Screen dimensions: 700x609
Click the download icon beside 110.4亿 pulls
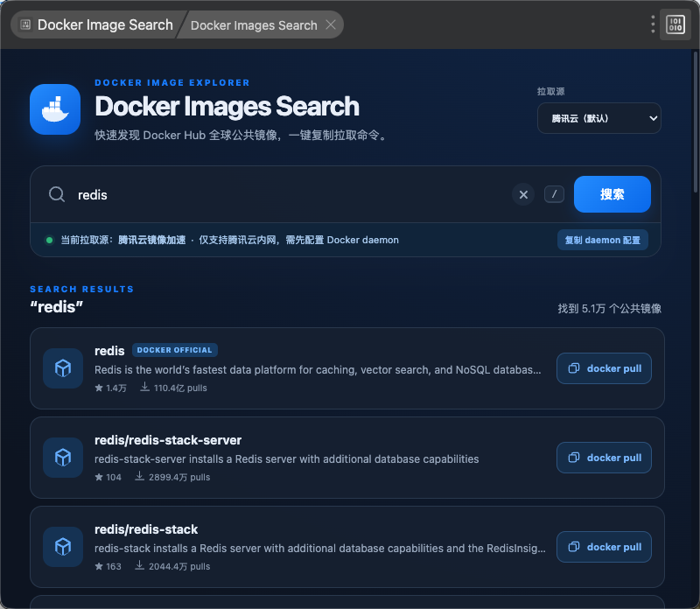144,387
